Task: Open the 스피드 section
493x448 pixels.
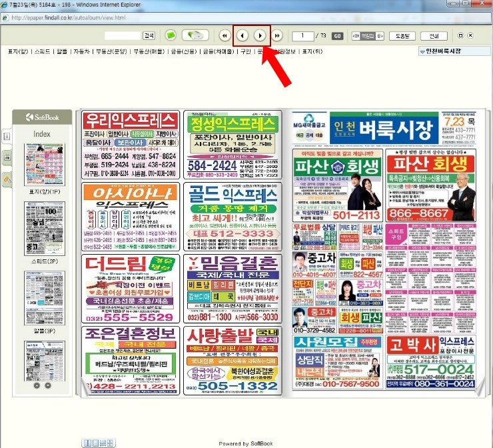Action: (43, 51)
